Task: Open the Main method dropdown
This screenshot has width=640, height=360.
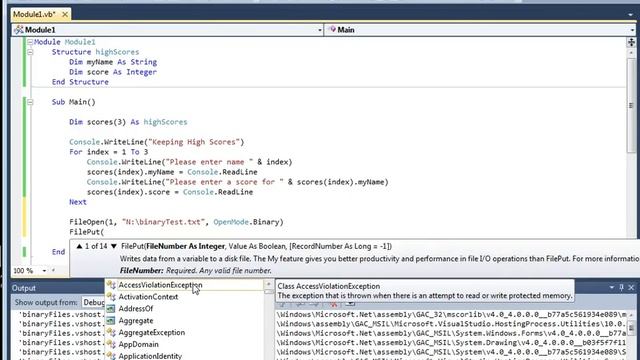Action: point(632,30)
